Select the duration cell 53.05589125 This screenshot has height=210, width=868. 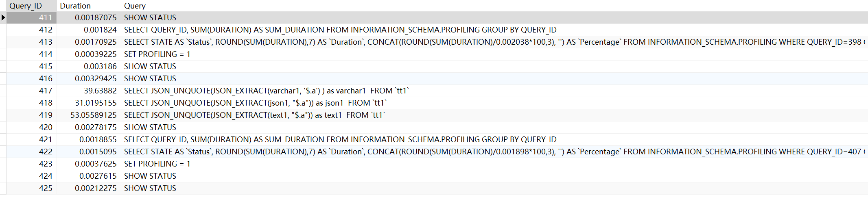[94, 115]
